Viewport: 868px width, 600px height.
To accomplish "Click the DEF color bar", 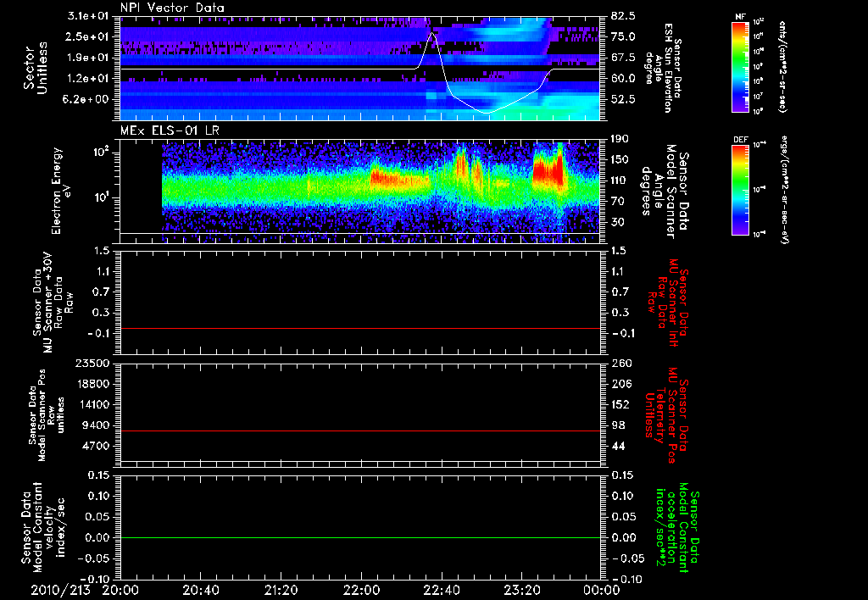I will pyautogui.click(x=741, y=190).
